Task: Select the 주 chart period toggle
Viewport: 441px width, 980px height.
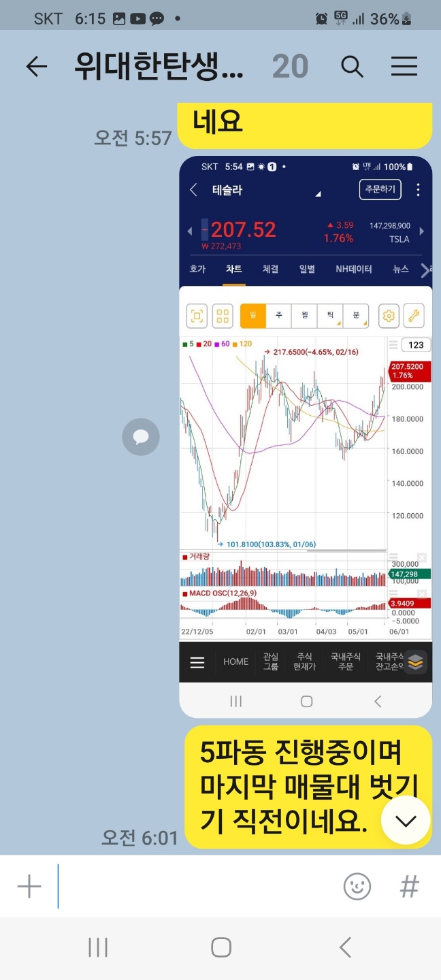Action: pos(278,316)
